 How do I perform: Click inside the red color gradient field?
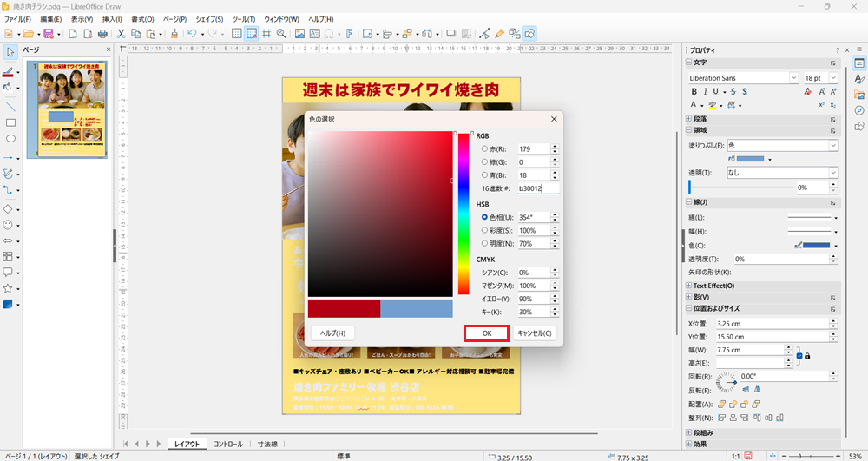(380, 214)
